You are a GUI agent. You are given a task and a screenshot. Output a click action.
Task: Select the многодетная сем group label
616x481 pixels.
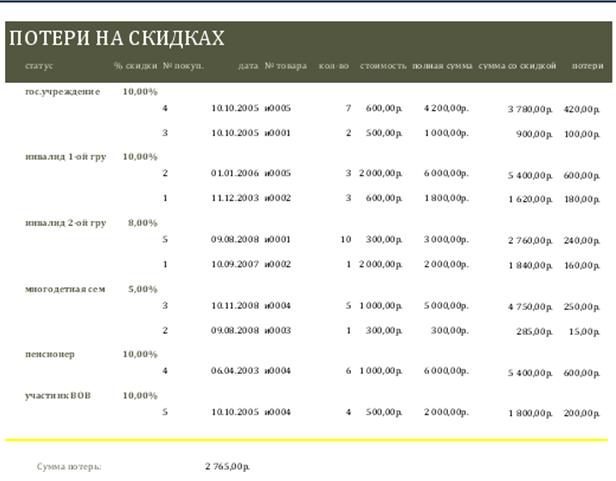click(x=65, y=289)
